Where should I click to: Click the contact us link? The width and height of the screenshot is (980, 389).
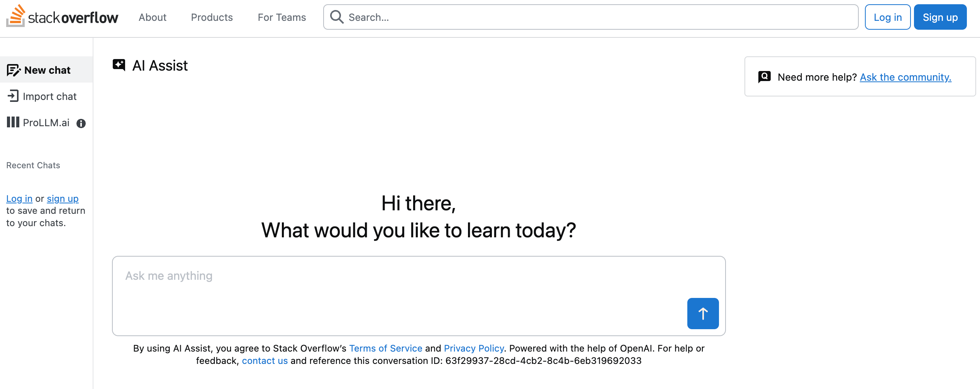(x=265, y=361)
